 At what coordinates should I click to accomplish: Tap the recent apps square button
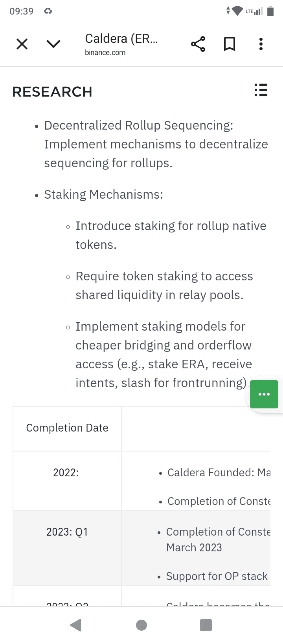coord(206,625)
